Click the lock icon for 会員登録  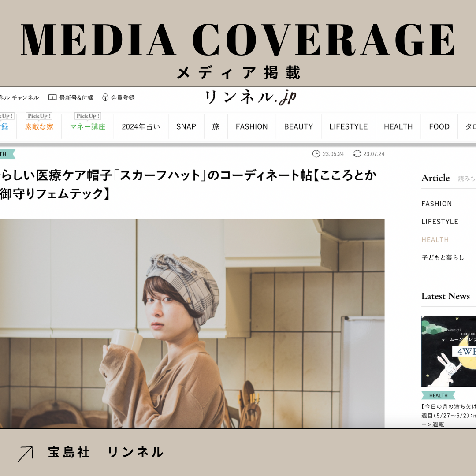pos(105,97)
